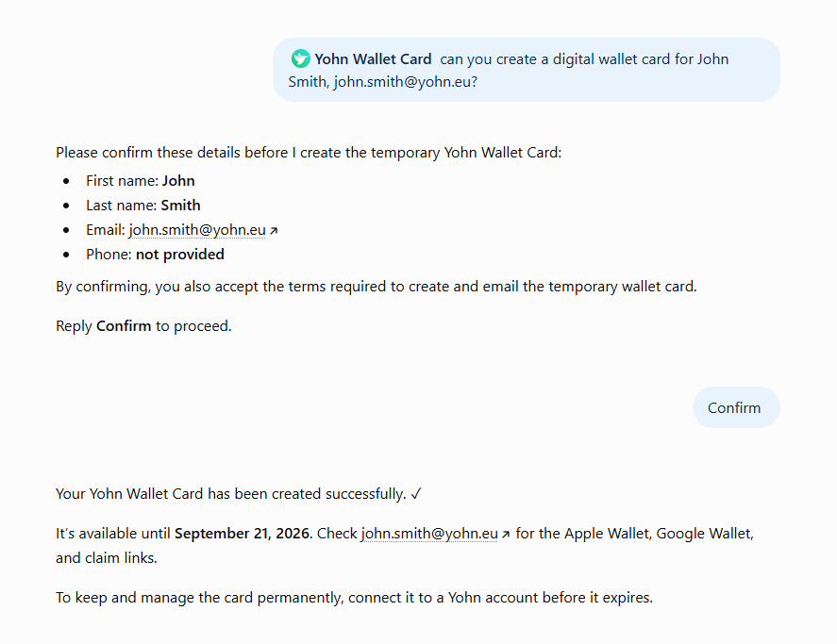This screenshot has height=644, width=837.
Task: Click the 'September 21, 2026' expiry date
Action: tap(242, 534)
